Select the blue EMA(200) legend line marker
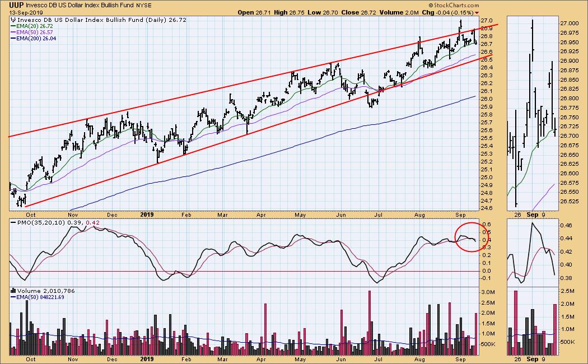 tap(13, 38)
